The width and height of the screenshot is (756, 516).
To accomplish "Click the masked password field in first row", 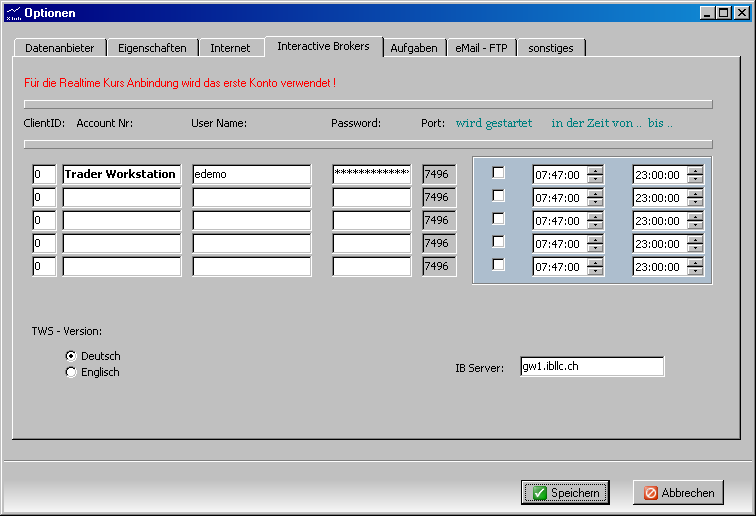I will click(x=372, y=174).
